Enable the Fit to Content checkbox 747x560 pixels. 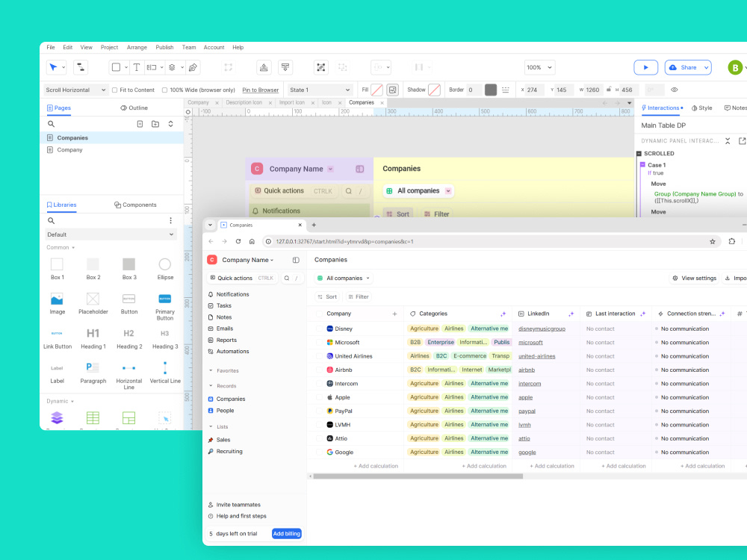[115, 90]
